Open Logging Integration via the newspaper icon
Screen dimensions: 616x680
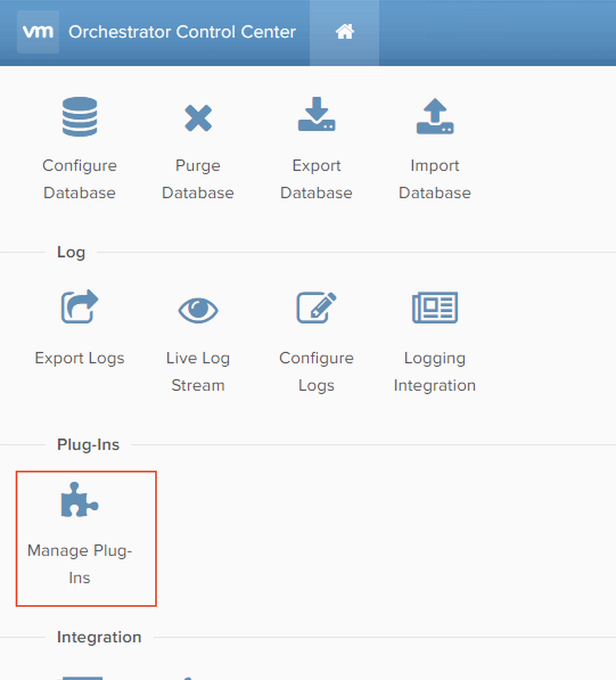[x=435, y=307]
